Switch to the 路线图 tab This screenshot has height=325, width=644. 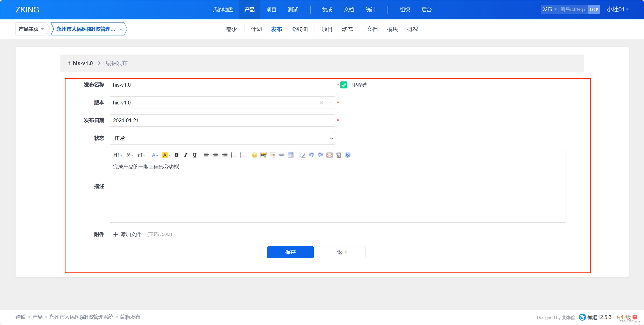(299, 29)
